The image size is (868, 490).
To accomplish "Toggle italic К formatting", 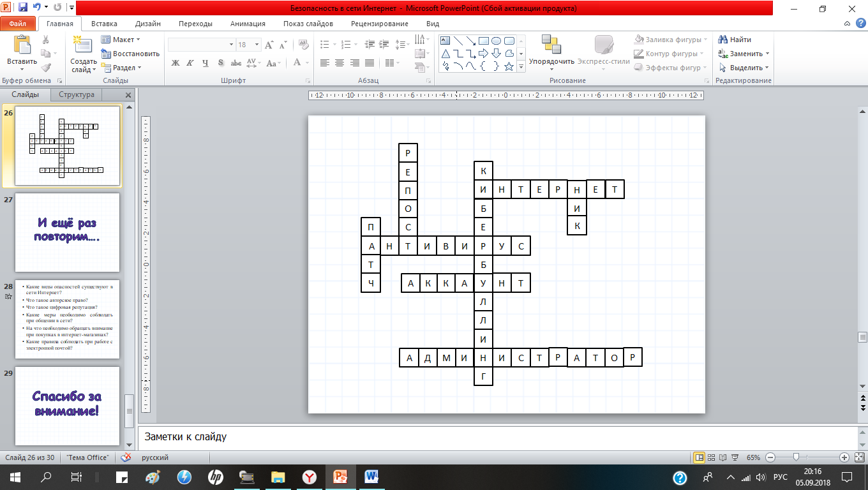I will coord(190,63).
